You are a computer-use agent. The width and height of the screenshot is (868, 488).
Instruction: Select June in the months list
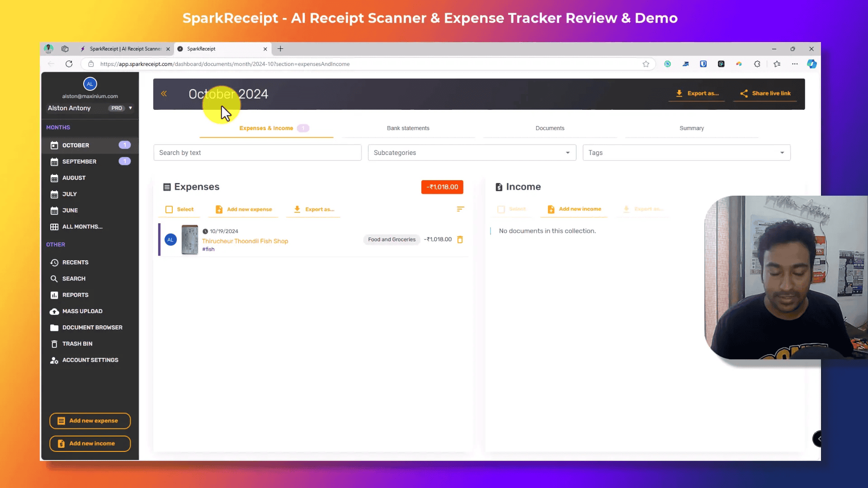click(90, 210)
